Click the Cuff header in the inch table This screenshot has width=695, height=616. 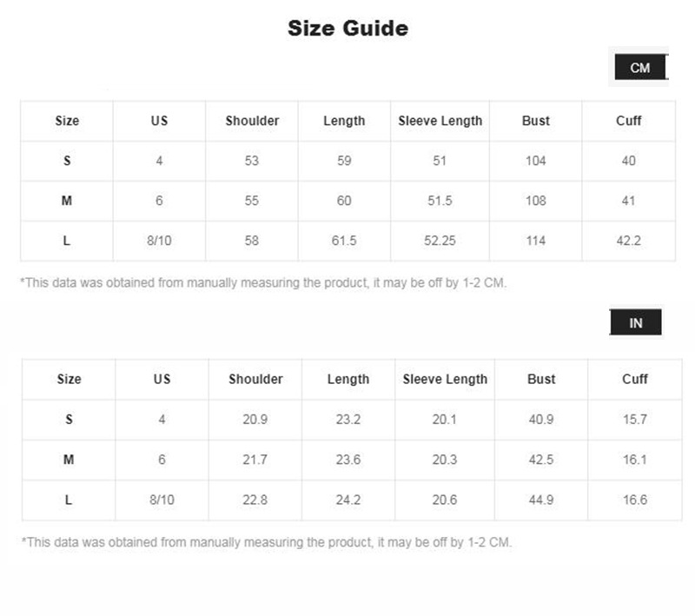coord(635,379)
